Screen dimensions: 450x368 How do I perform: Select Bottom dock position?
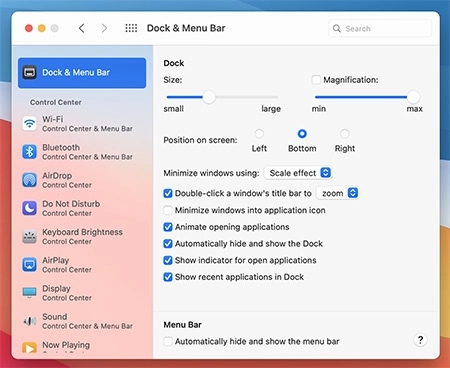[x=302, y=134]
